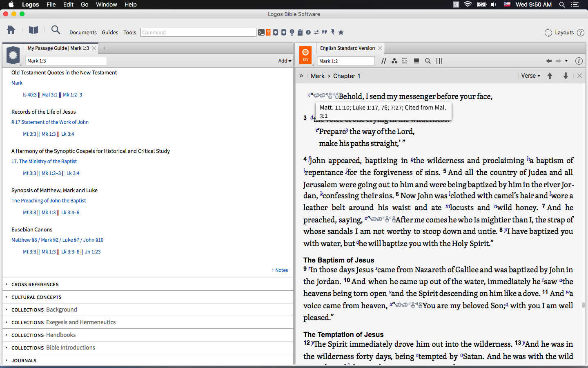This screenshot has width=588, height=368.
Task: Toggle the interlinear pane icon
Action: pyautogui.click(x=405, y=61)
